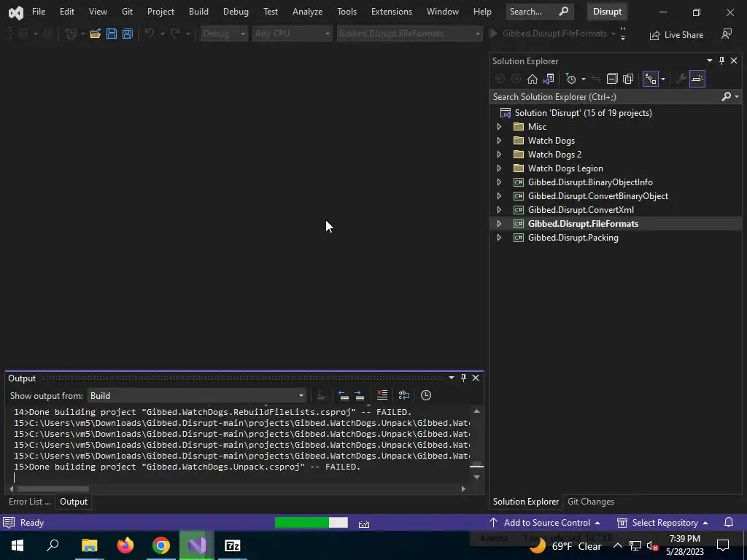Screen dimensions: 747x560
Task: Expand the Watch Dogs 2 folder
Action: click(499, 155)
